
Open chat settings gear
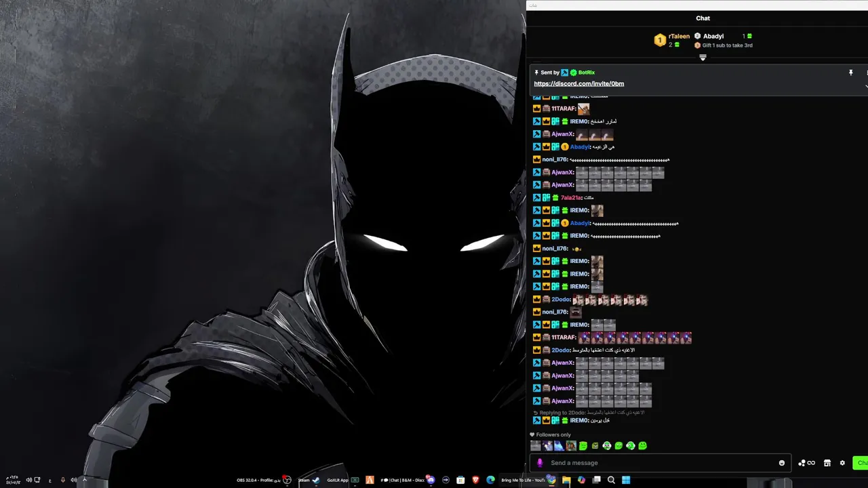pos(842,463)
